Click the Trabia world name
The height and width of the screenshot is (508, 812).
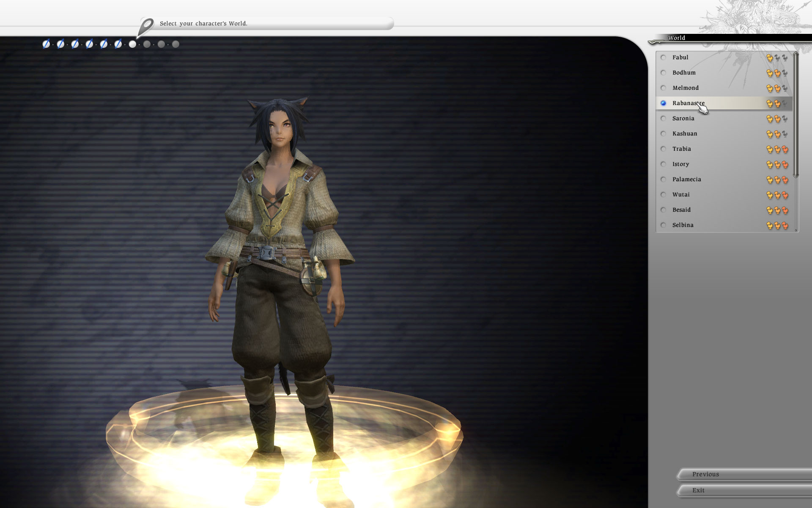681,149
